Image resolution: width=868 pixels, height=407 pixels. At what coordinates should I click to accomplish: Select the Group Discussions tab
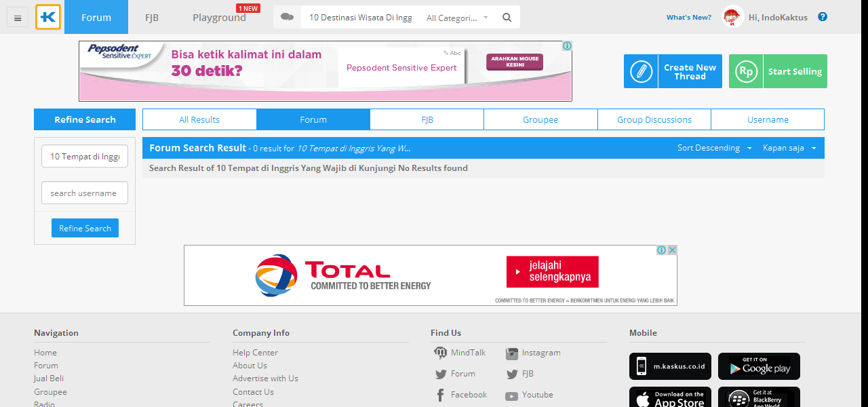coord(654,119)
